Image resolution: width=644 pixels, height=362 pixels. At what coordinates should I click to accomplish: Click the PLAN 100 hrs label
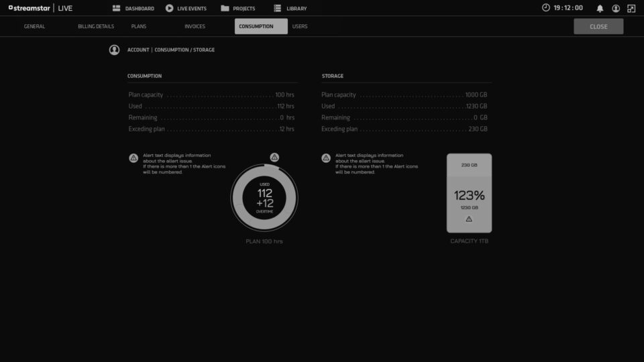(x=264, y=241)
